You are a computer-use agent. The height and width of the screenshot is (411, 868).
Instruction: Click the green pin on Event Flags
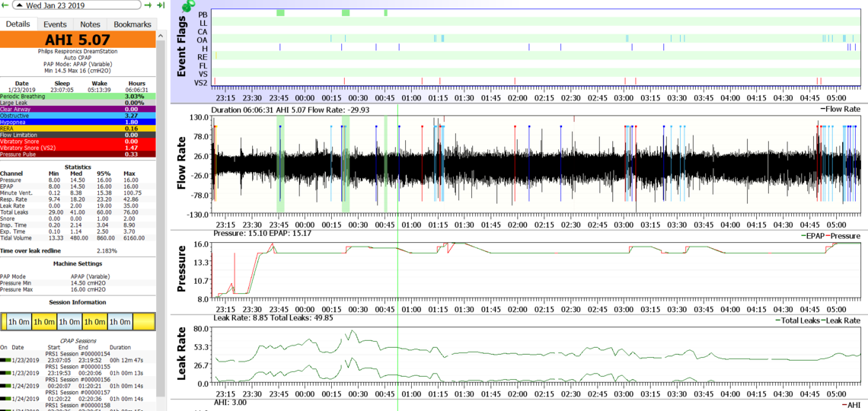point(188,6)
